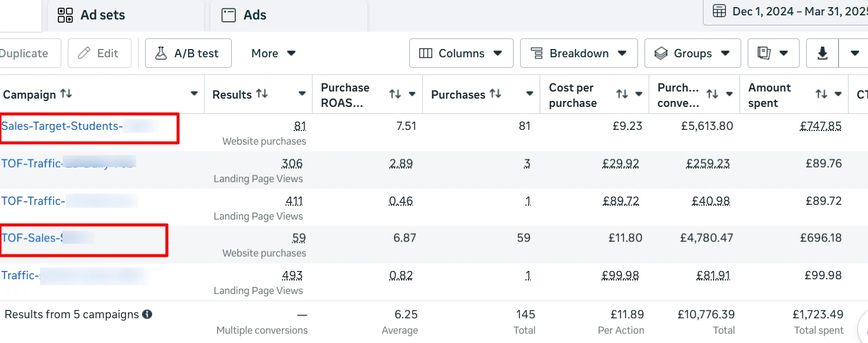Screen dimensions: 868x343
Task: Open the campaign with 306 Landing Page Views
Action: click(x=32, y=164)
